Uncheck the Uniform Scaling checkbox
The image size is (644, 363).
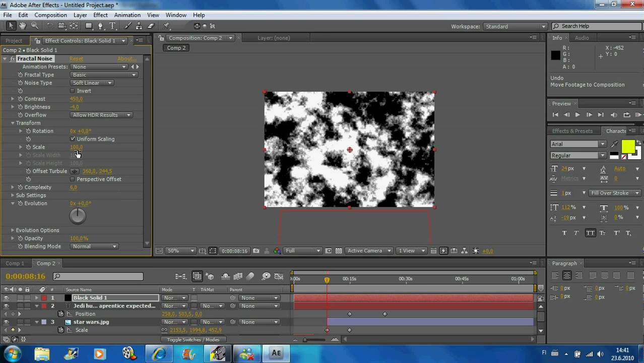pyautogui.click(x=73, y=139)
